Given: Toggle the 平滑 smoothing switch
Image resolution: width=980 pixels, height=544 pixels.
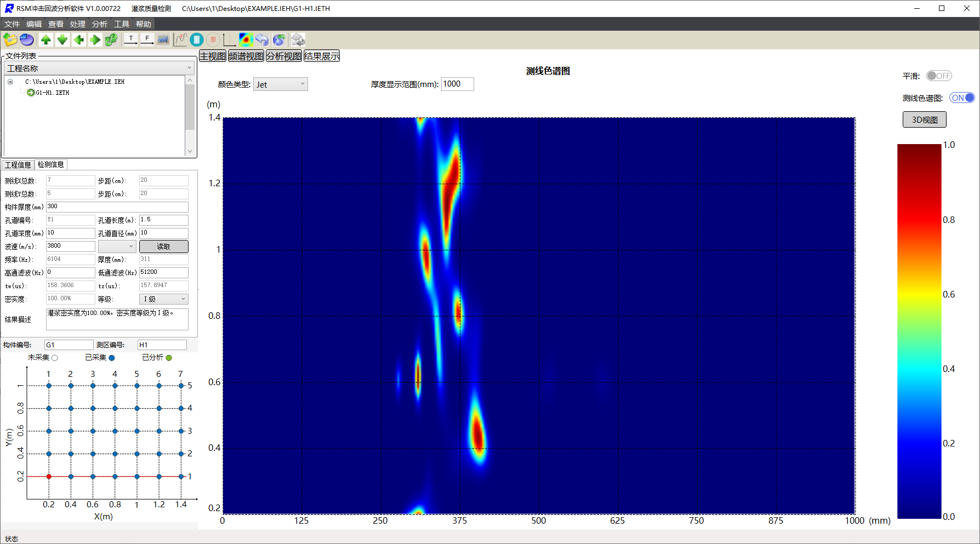Looking at the screenshot, I should pyautogui.click(x=939, y=76).
